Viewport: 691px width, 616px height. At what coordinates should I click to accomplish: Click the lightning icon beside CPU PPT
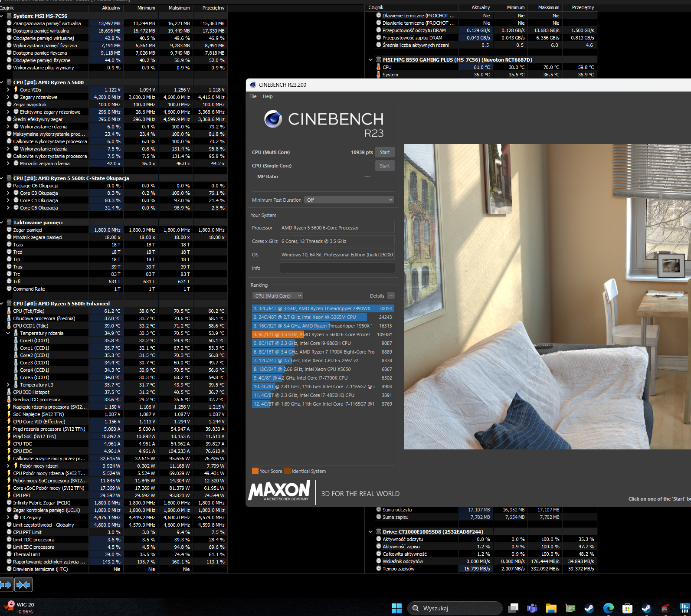[x=9, y=495]
